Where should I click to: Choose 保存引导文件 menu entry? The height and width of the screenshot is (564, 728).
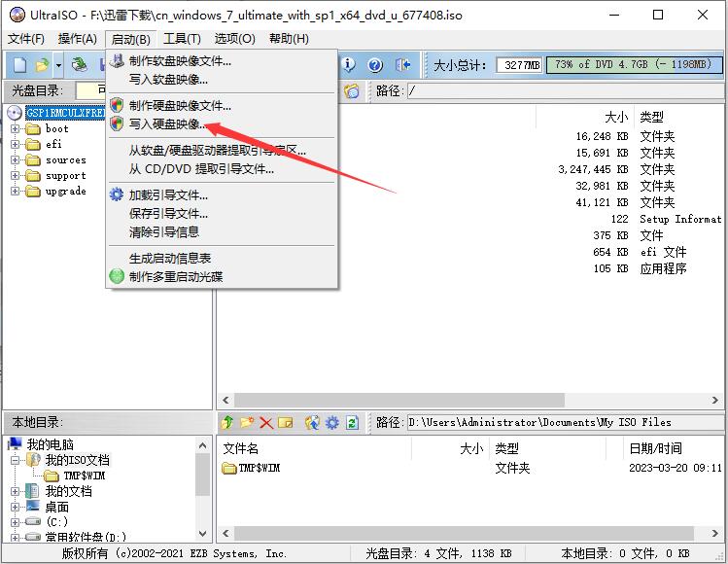(222, 213)
